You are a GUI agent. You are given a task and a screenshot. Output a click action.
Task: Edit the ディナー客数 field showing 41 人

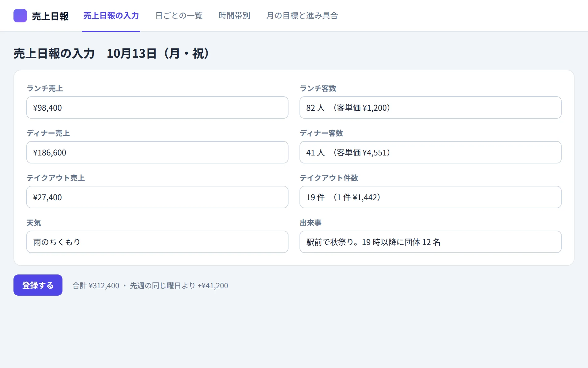pos(430,152)
